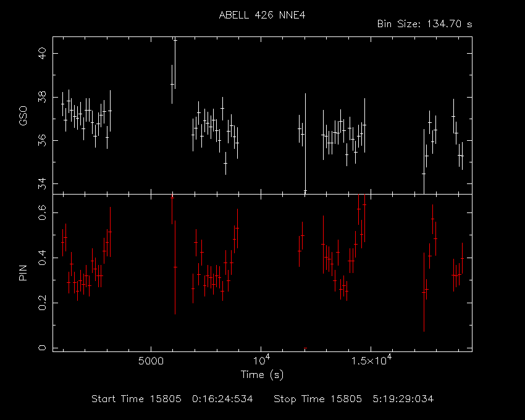The height and width of the screenshot is (420, 525).
Task: Click the 0.2 tick label on PIN axis
Action: (42, 303)
